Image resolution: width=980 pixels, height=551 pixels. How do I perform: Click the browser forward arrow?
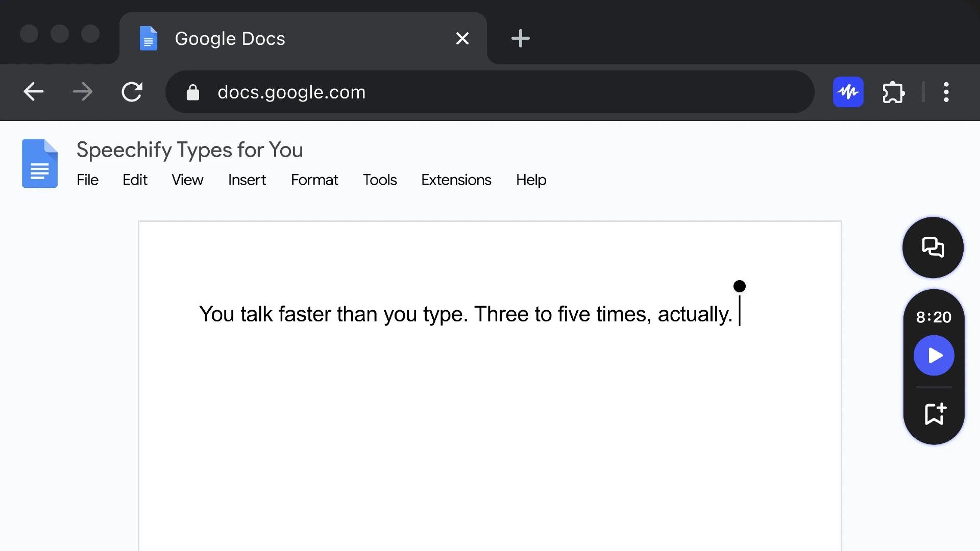[83, 92]
